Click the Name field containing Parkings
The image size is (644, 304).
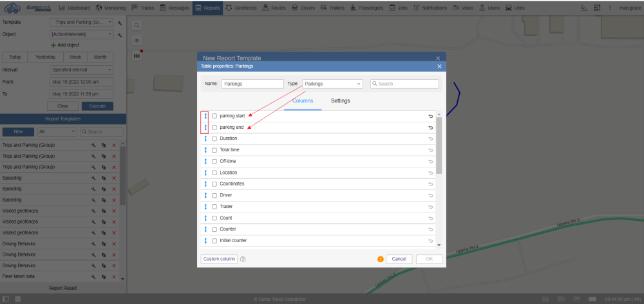(252, 84)
